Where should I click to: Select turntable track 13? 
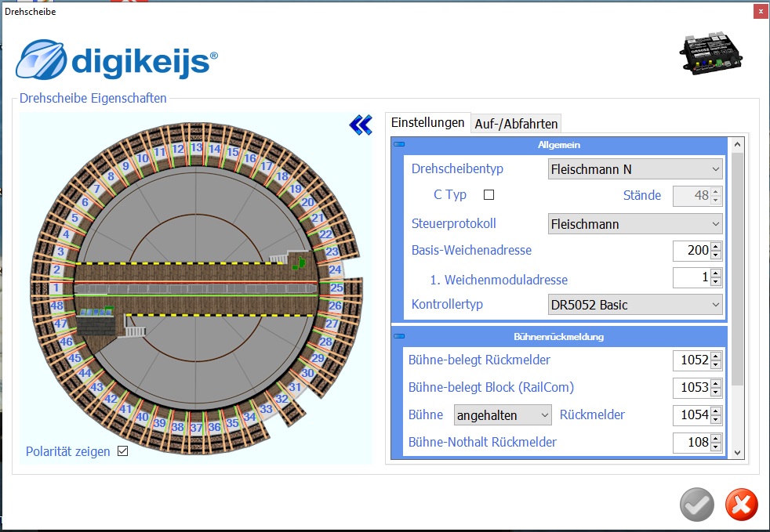pyautogui.click(x=197, y=147)
